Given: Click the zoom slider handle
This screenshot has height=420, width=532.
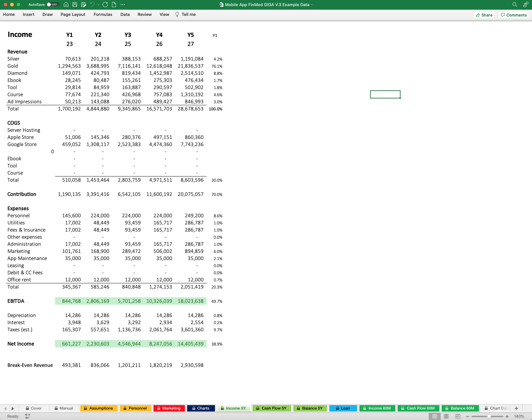Looking at the screenshot, I should coord(489,416).
